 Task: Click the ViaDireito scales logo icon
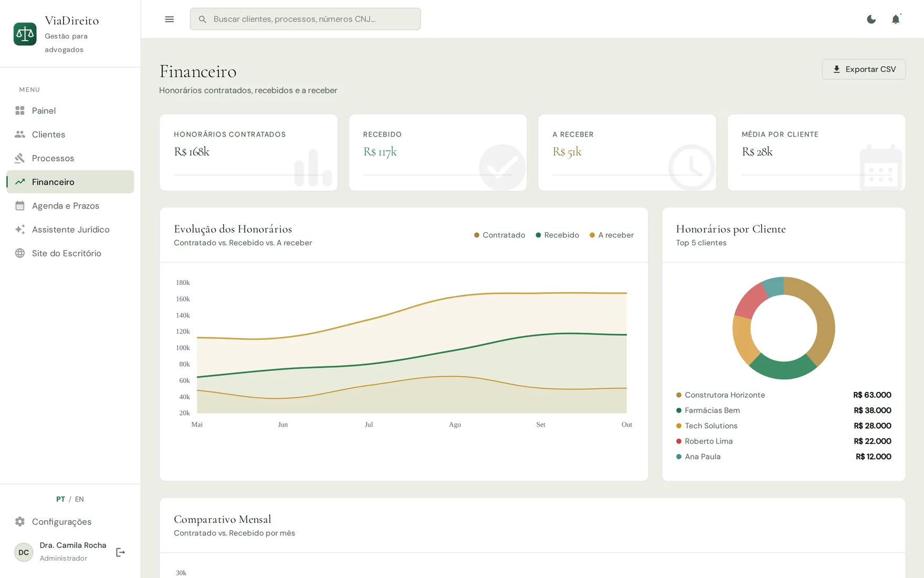(x=25, y=34)
